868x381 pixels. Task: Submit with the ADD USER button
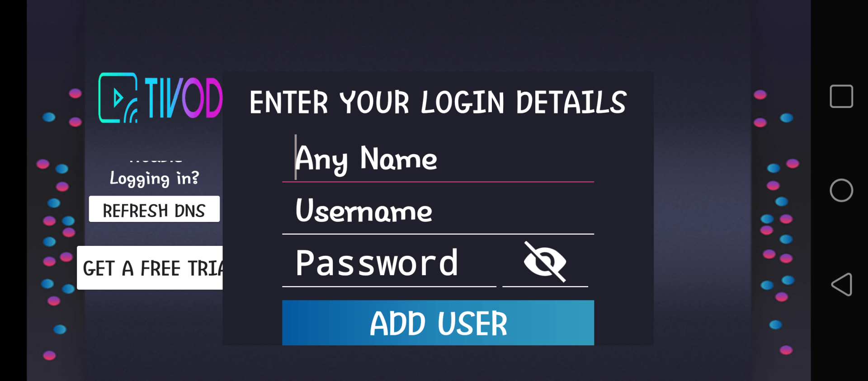pos(438,323)
